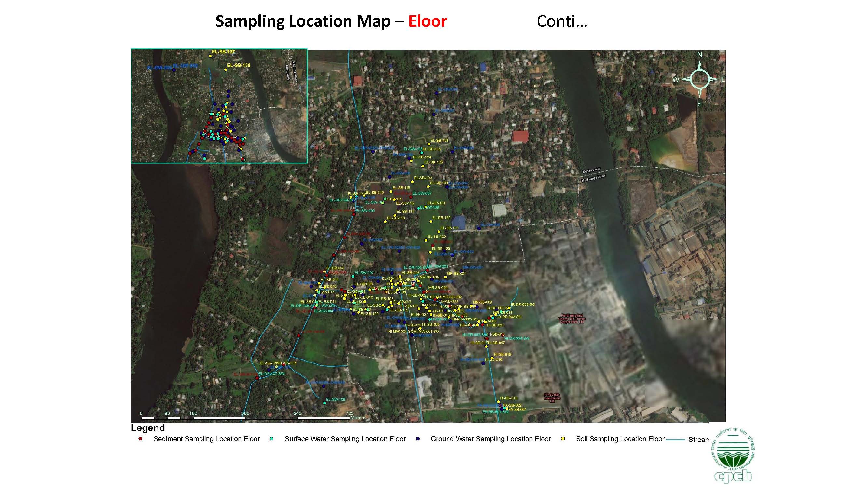Image resolution: width=868 pixels, height=488 pixels.
Task: Click the 'Conti…' text at top
Action: coord(562,21)
